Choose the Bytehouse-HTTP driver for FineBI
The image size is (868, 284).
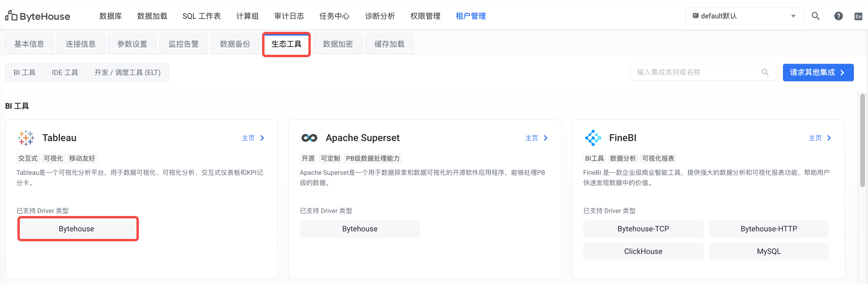click(x=769, y=229)
